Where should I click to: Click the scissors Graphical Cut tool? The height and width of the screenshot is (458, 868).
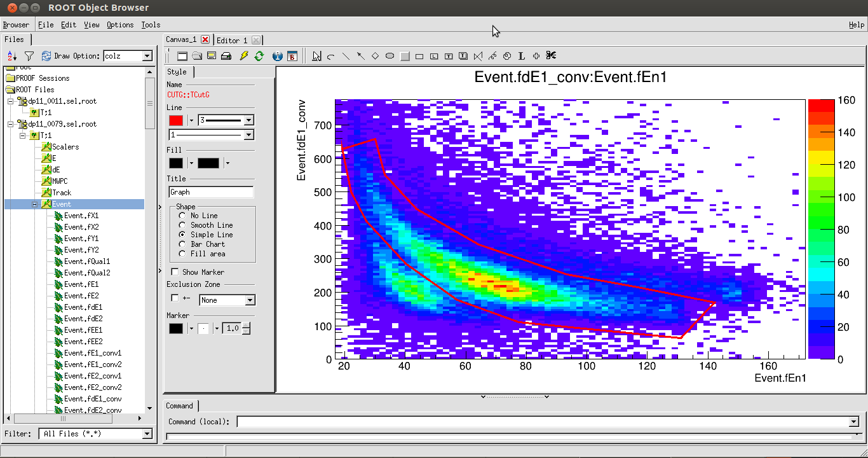coord(551,56)
